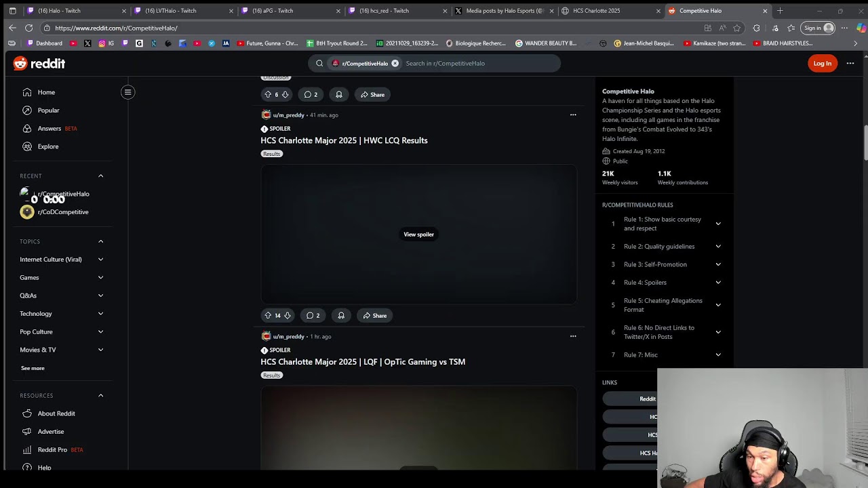Expand Rule 2: Quality guidelines
This screenshot has height=488, width=868.
click(718, 247)
